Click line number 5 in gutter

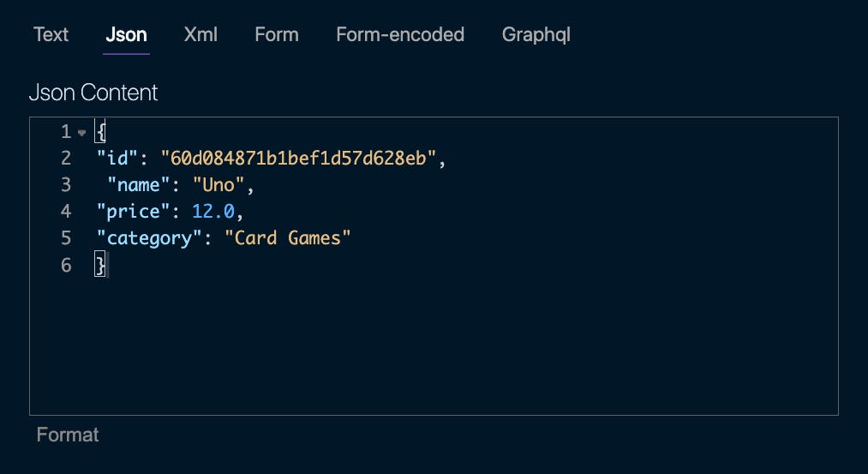pos(67,238)
